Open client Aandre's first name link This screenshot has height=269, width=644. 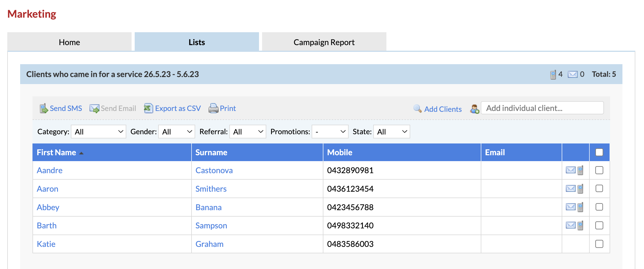point(50,170)
